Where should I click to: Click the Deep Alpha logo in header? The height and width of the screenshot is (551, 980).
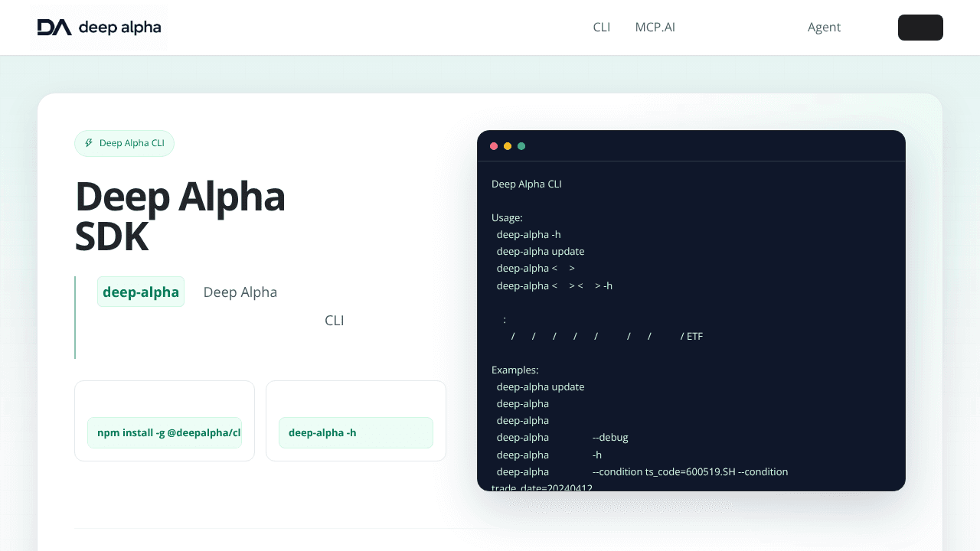99,28
